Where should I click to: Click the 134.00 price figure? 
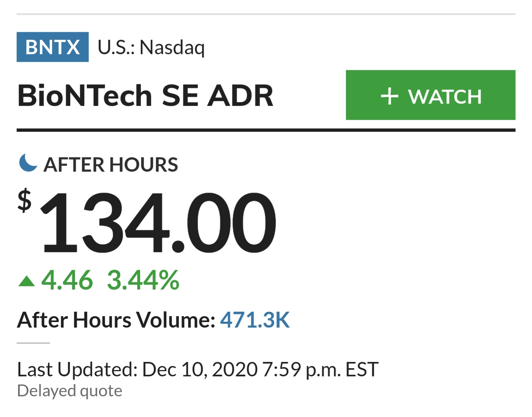[159, 223]
